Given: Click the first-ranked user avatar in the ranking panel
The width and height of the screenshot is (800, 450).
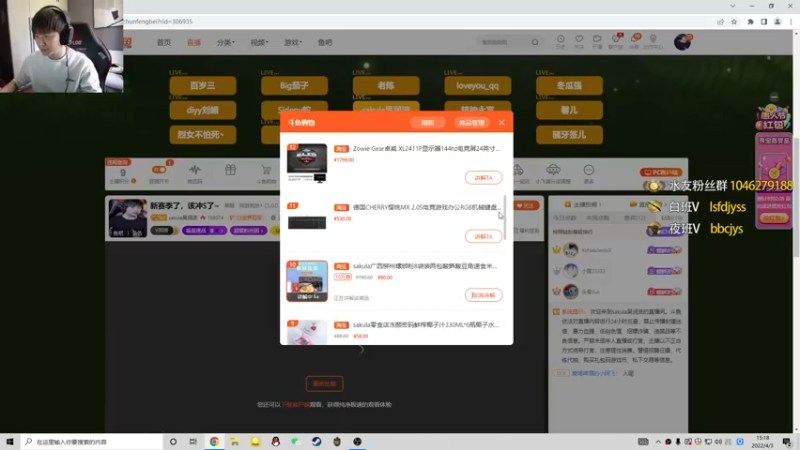Looking at the screenshot, I should [x=570, y=250].
